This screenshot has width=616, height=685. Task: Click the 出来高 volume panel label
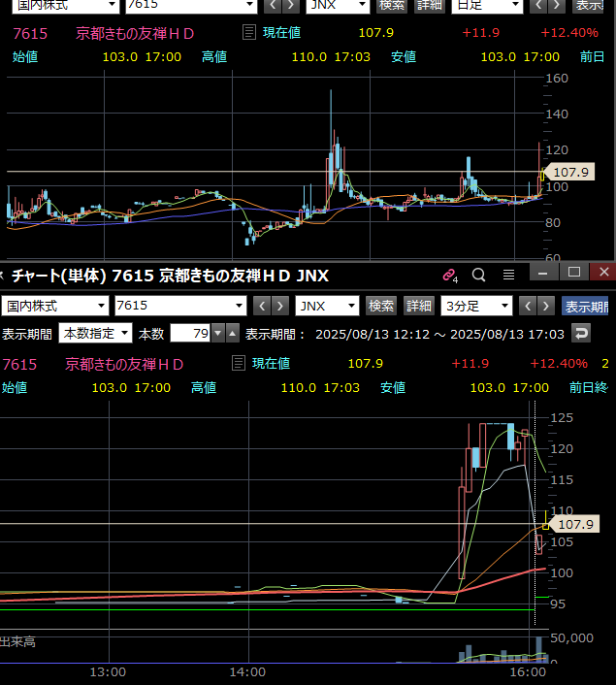[17, 641]
